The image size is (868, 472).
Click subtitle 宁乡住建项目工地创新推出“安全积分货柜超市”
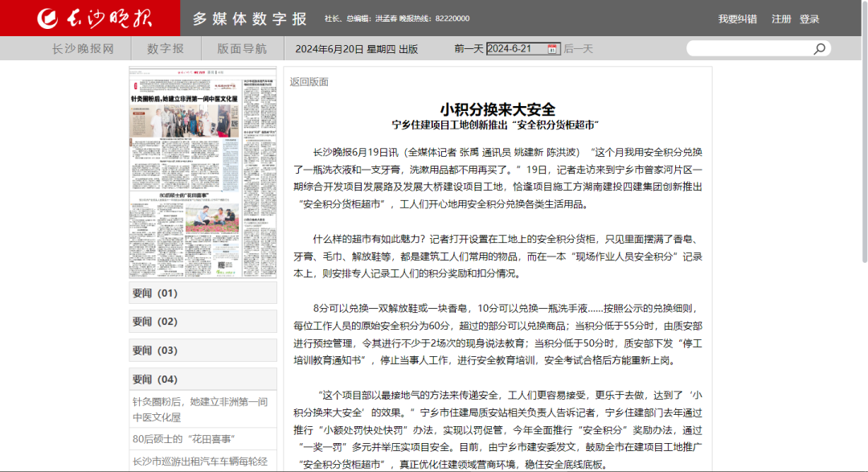[x=495, y=125]
